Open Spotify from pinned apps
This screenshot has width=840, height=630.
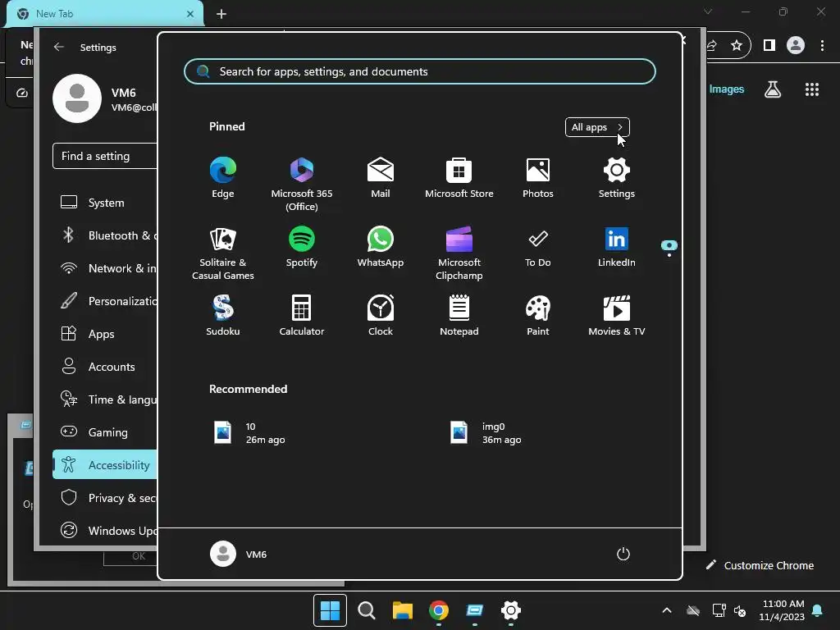coord(302,247)
